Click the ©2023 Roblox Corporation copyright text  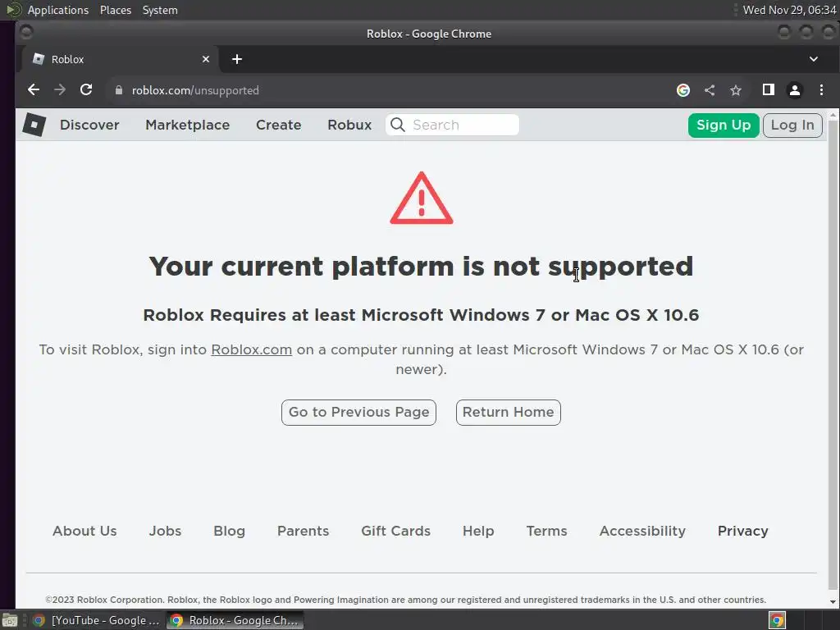point(405,600)
